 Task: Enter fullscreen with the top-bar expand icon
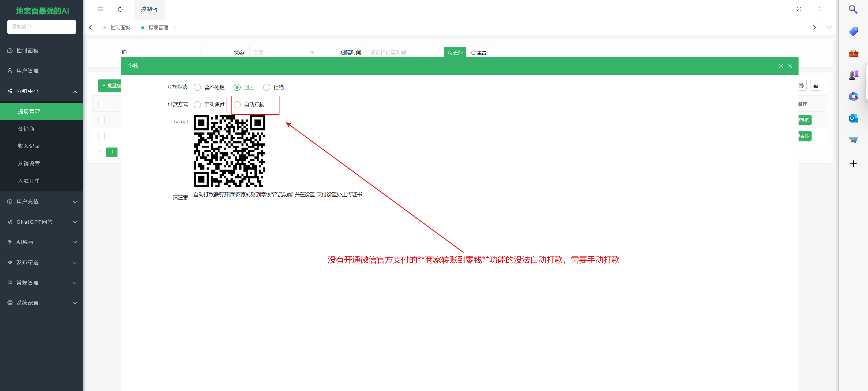(x=799, y=9)
